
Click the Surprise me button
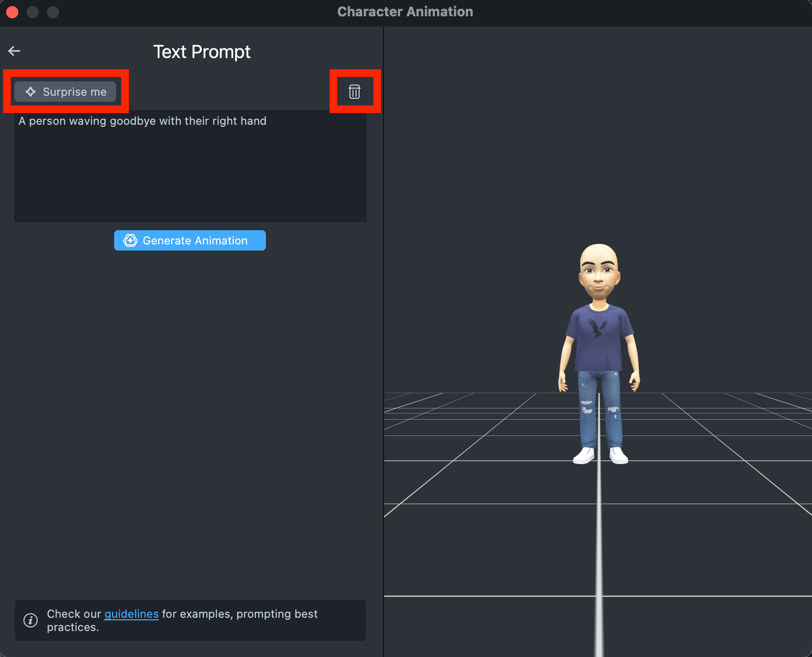point(65,92)
